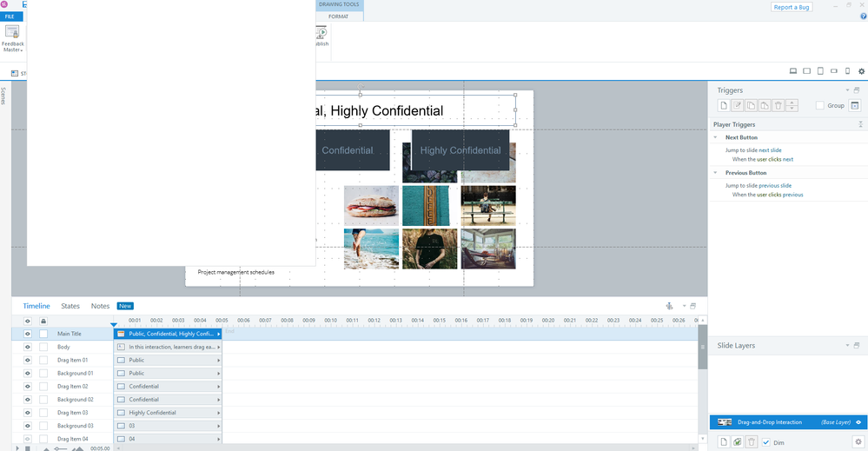The width and height of the screenshot is (868, 451).
Task: Click the 'next slide' trigger link
Action: tap(770, 150)
